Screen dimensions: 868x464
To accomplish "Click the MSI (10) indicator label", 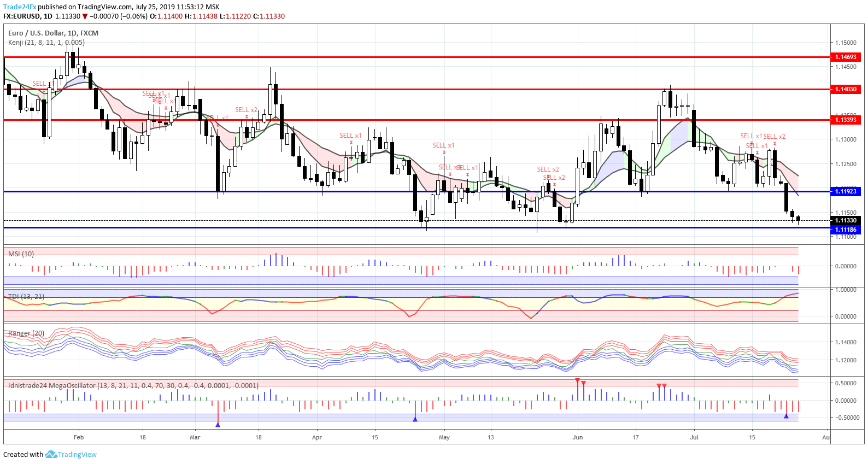I will point(21,254).
